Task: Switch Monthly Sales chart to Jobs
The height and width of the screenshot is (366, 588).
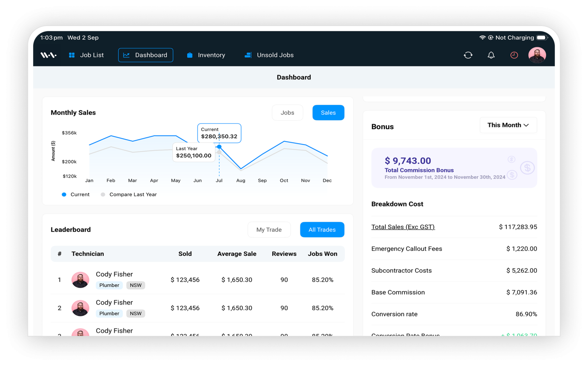Action: (x=287, y=113)
